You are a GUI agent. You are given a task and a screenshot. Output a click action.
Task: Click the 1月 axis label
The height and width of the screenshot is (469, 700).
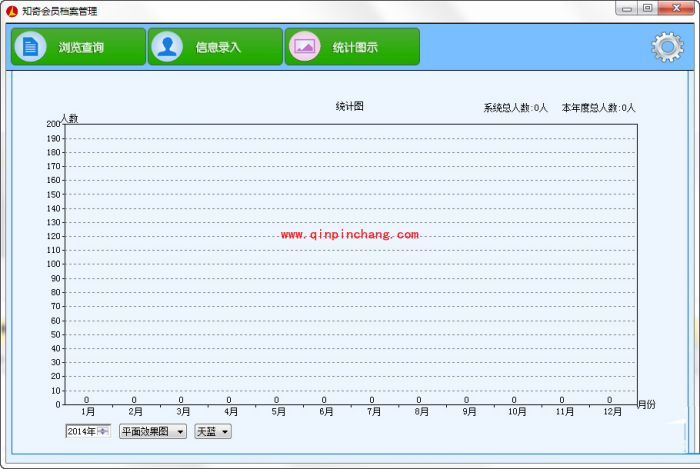coord(88,411)
